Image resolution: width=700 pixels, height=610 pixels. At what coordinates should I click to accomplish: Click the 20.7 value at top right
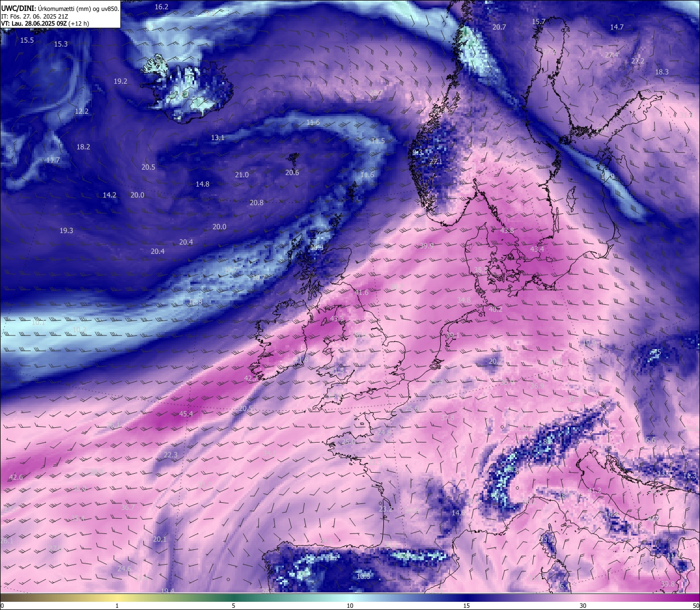point(499,27)
